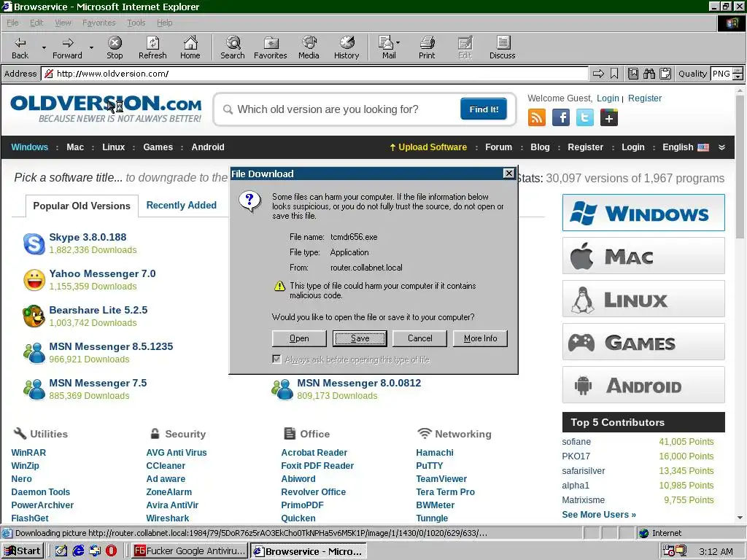Open the Media toolbar button
Screen dimensions: 747x560
309,47
